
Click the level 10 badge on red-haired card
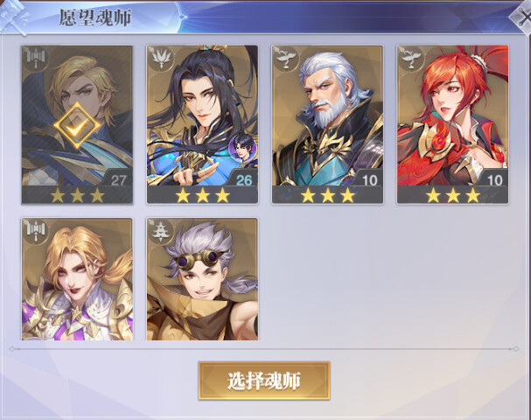tap(493, 178)
